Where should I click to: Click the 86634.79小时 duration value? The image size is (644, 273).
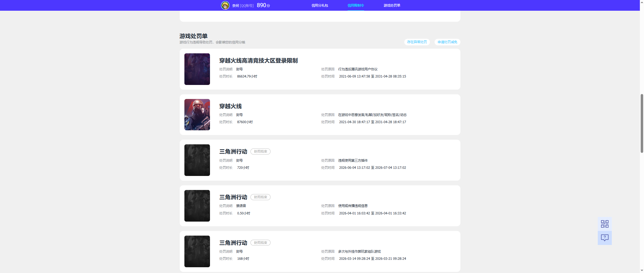(247, 76)
